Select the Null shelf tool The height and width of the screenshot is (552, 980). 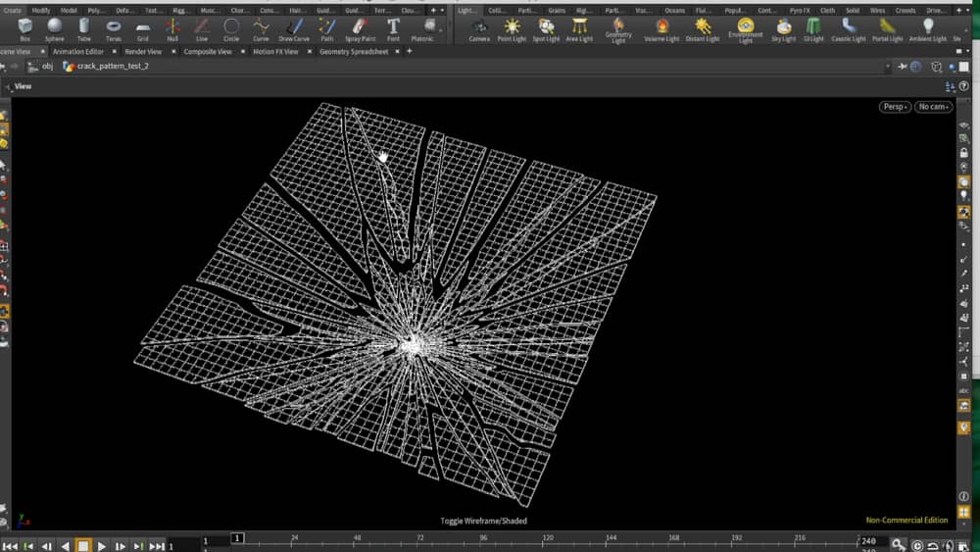click(x=172, y=29)
